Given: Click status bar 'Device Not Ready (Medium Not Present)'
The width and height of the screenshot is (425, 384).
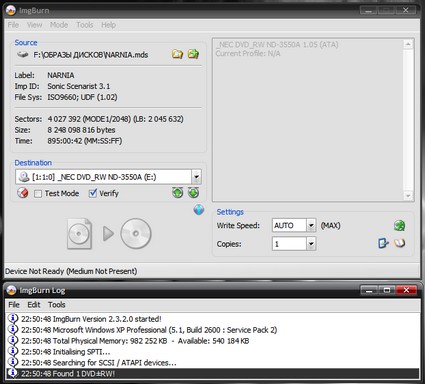Looking at the screenshot, I should coord(71,271).
